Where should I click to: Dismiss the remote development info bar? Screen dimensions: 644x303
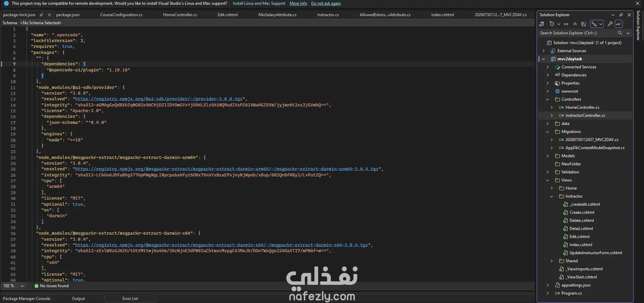tap(638, 3)
